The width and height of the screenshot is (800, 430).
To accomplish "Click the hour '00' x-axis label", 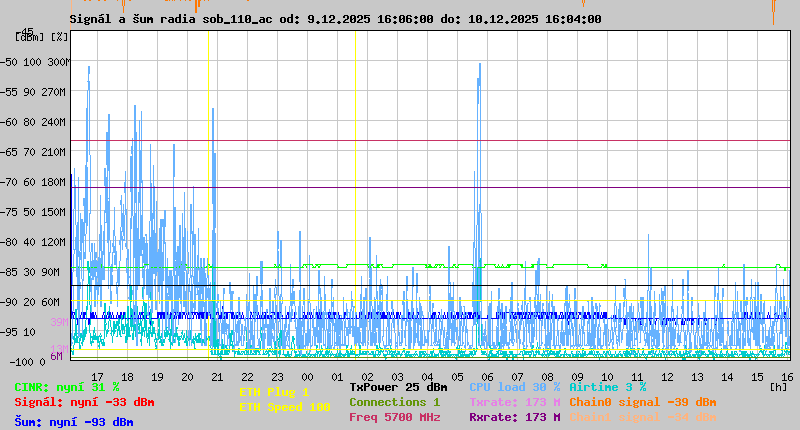I will point(307,377).
